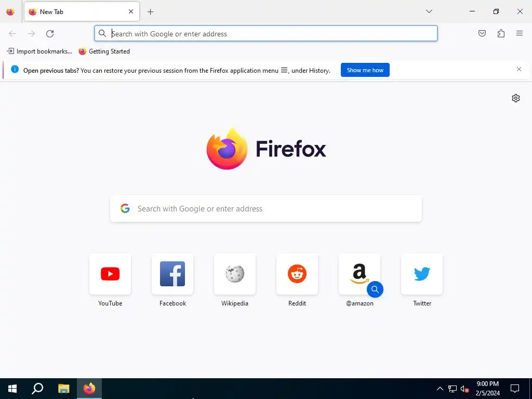Open the clock showing 9:00 PM
Screen dimensions: 532x399
(x=487, y=389)
